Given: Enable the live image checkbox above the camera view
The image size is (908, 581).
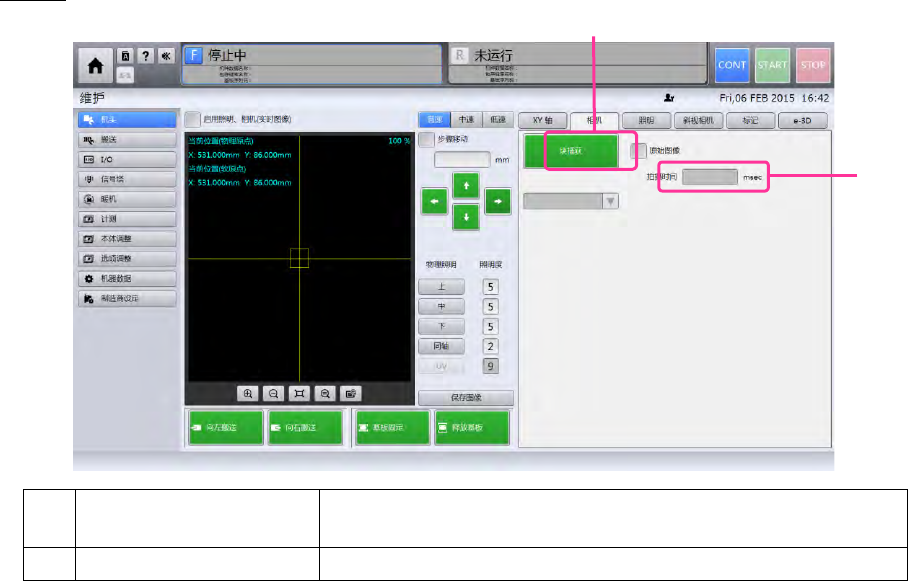Looking at the screenshot, I should [x=193, y=119].
